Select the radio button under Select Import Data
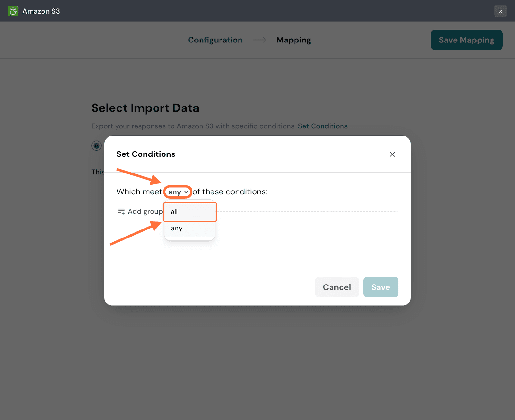Image resolution: width=515 pixels, height=420 pixels. click(97, 145)
